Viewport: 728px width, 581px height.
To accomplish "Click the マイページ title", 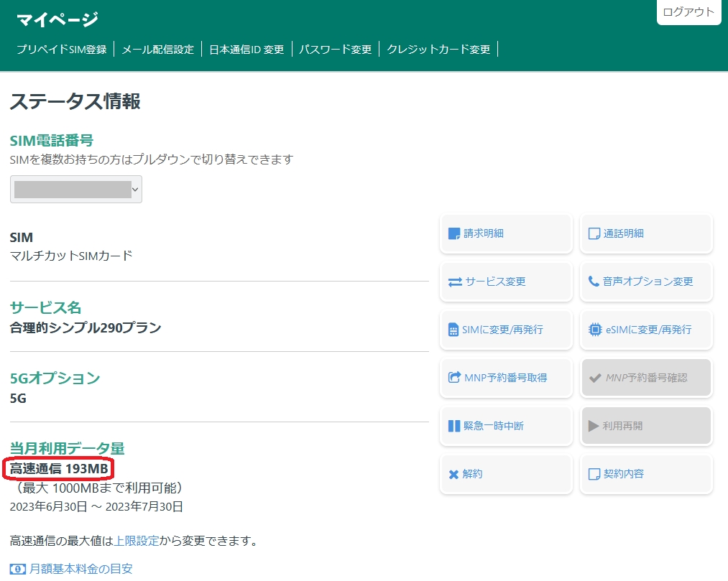I will [57, 19].
